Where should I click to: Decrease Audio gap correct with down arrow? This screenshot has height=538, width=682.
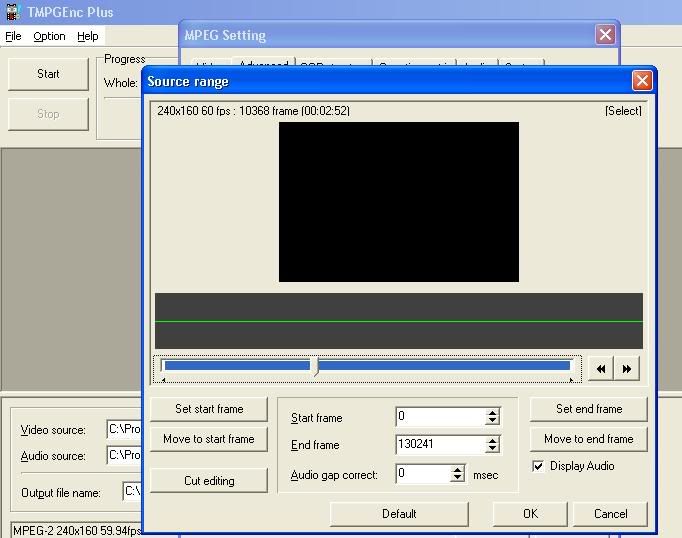click(x=458, y=478)
